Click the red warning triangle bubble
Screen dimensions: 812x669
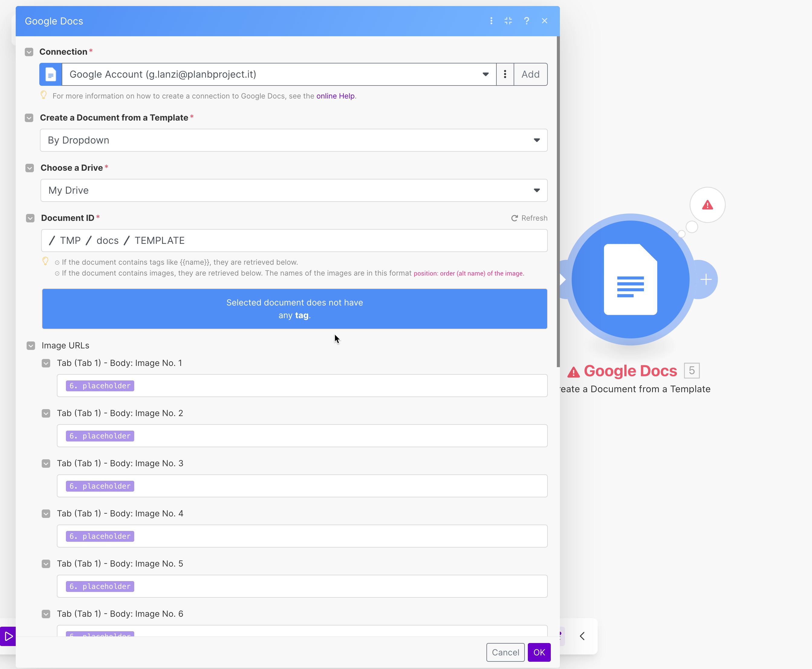coord(707,205)
